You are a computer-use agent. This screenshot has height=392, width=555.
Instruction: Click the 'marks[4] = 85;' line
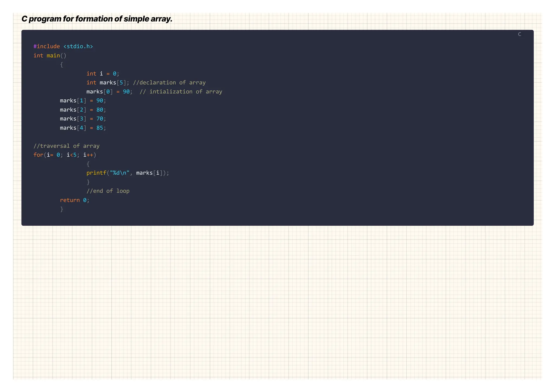coord(83,128)
